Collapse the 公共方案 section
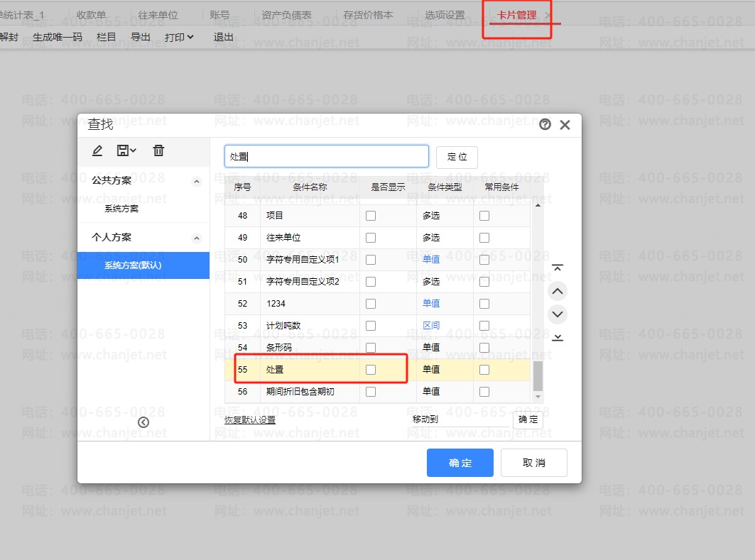755x560 pixels. (197, 182)
